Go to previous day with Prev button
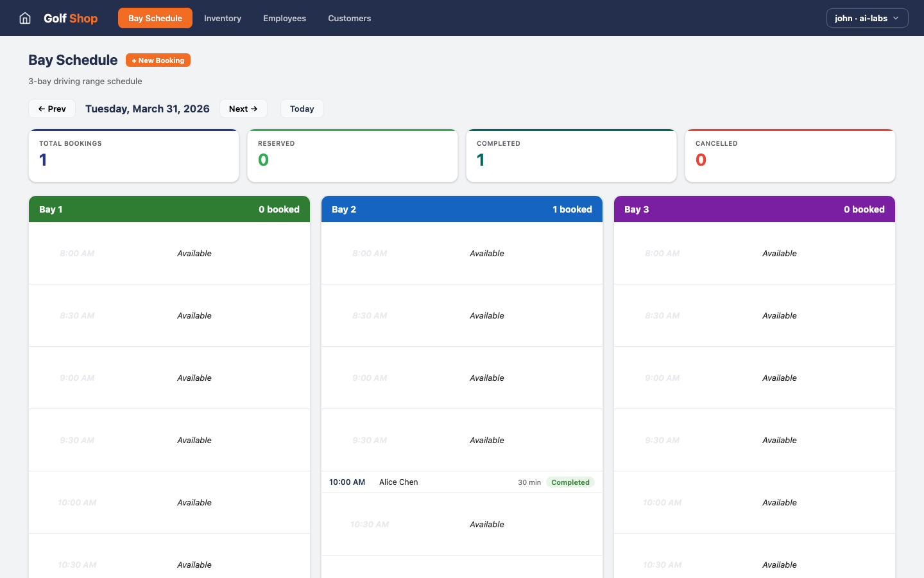The height and width of the screenshot is (578, 924). point(52,109)
